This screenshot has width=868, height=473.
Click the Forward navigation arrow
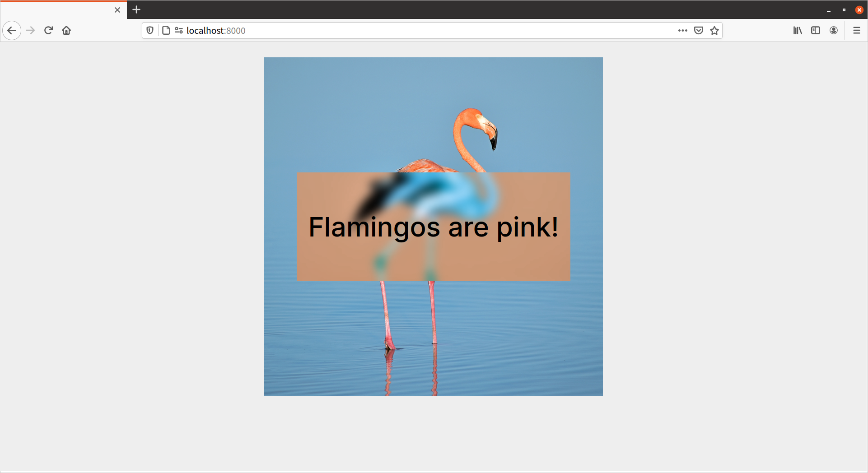pyautogui.click(x=30, y=31)
